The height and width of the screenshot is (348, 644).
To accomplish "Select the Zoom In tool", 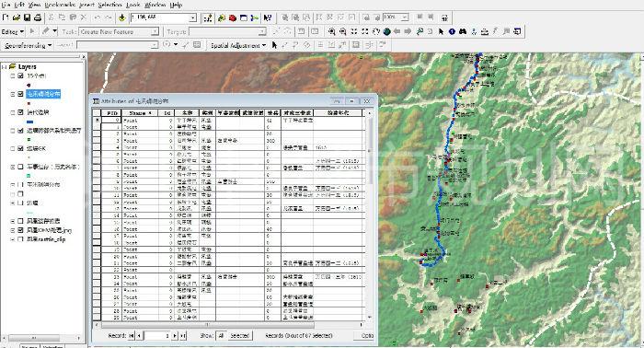I will click(x=332, y=31).
